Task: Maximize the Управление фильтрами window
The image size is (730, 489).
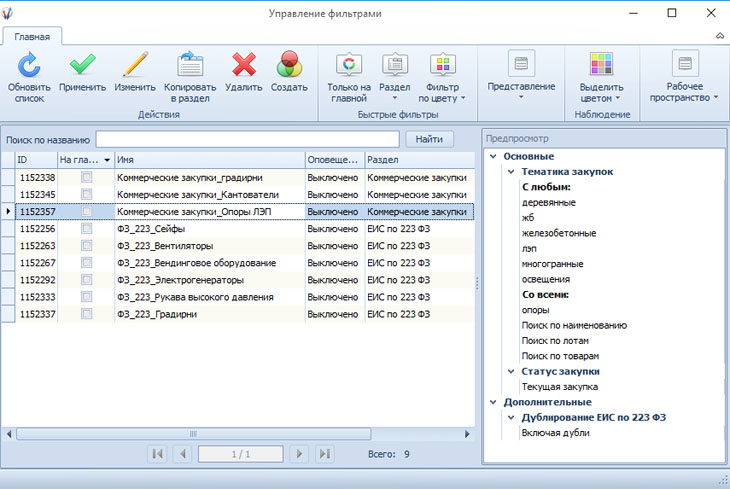Action: point(672,13)
